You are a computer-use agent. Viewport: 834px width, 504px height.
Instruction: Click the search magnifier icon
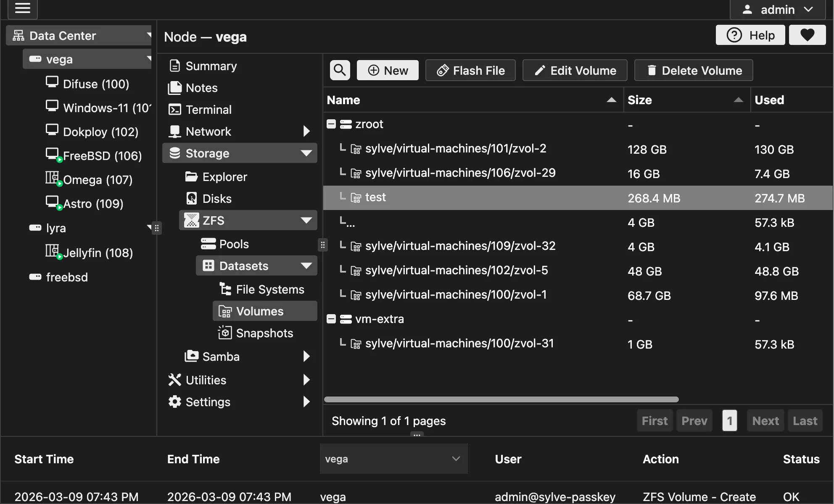click(340, 70)
